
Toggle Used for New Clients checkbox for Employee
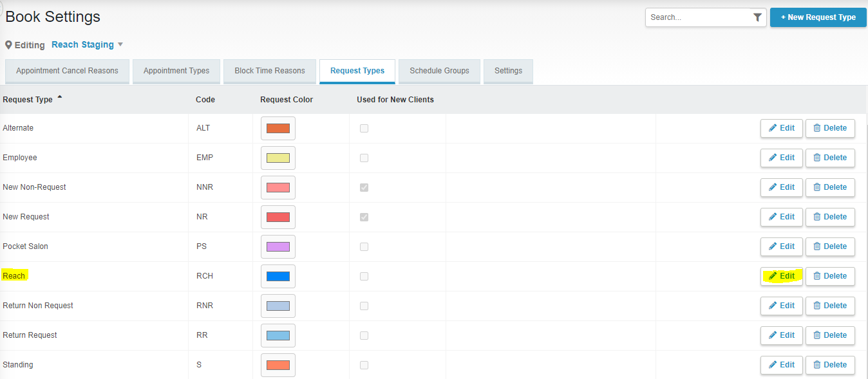pos(364,158)
